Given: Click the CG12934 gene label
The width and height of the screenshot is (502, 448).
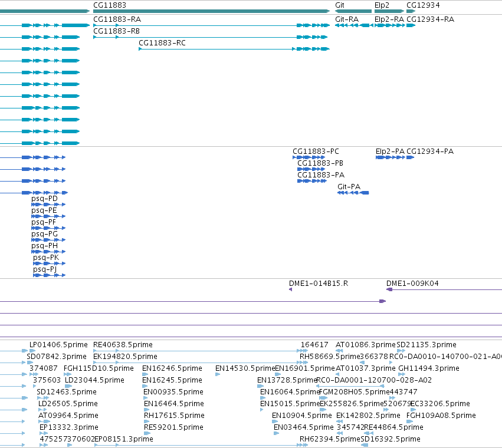Looking at the screenshot, I should [423, 5].
